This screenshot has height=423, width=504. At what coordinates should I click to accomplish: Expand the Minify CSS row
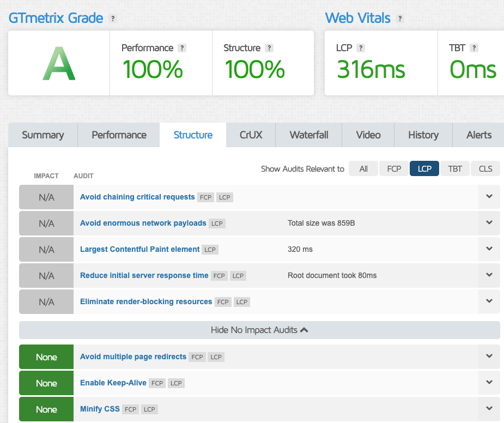(x=489, y=408)
